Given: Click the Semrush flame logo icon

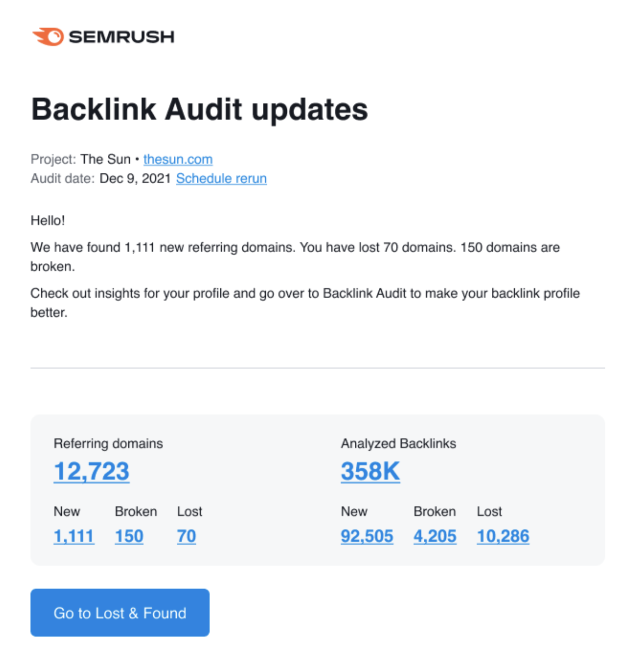Looking at the screenshot, I should 48,37.
